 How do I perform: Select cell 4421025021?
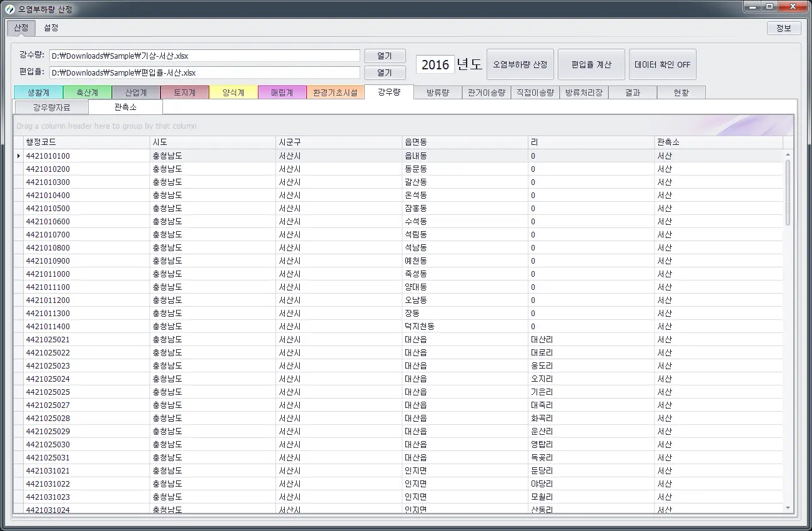pyautogui.click(x=87, y=339)
